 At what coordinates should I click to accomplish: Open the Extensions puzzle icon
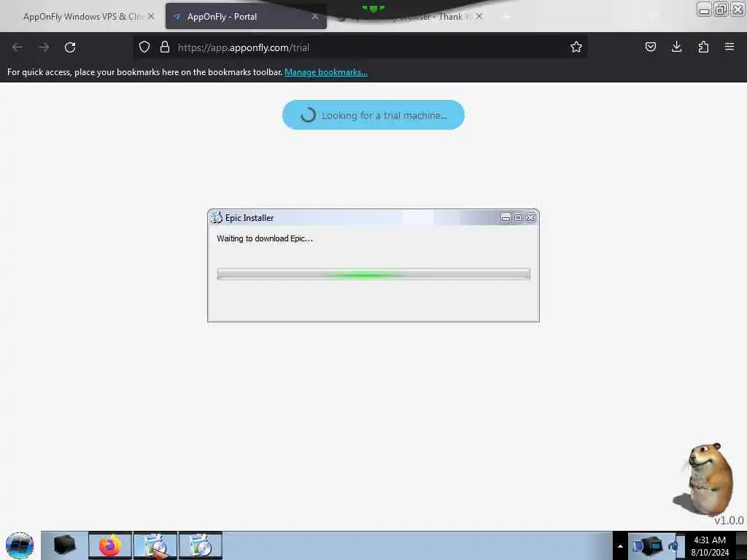703,47
